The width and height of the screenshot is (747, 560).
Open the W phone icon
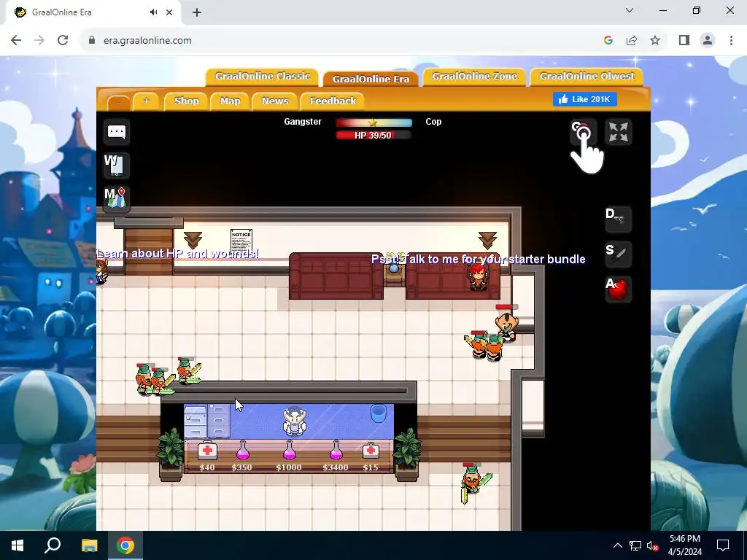point(116,165)
